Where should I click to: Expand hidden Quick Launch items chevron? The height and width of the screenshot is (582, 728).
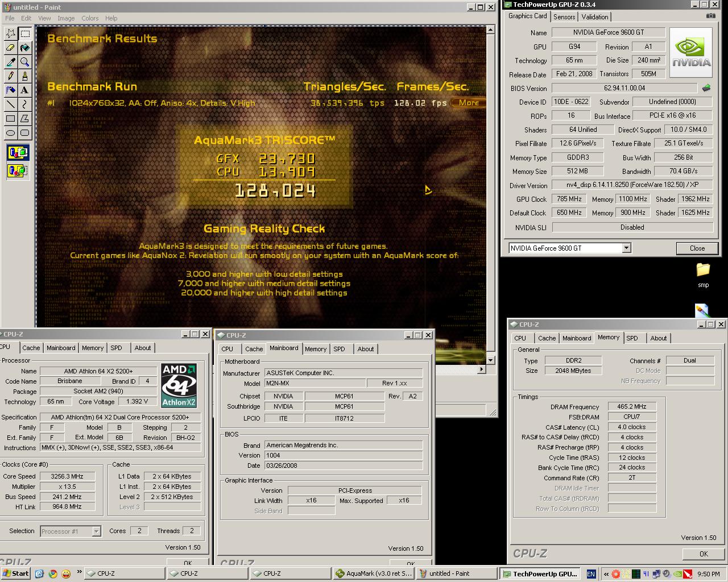click(79, 572)
